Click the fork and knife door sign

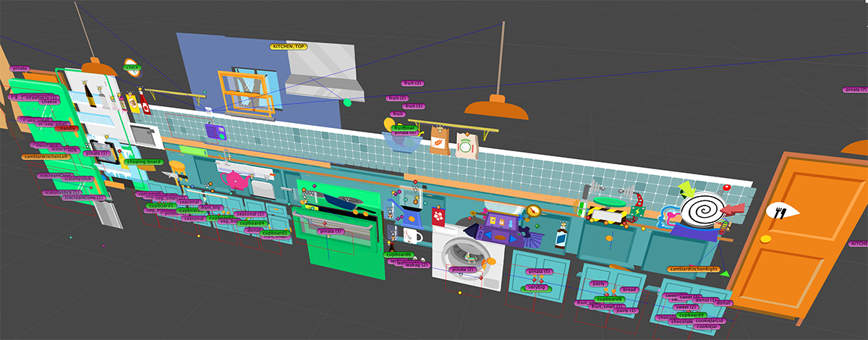pos(783,211)
